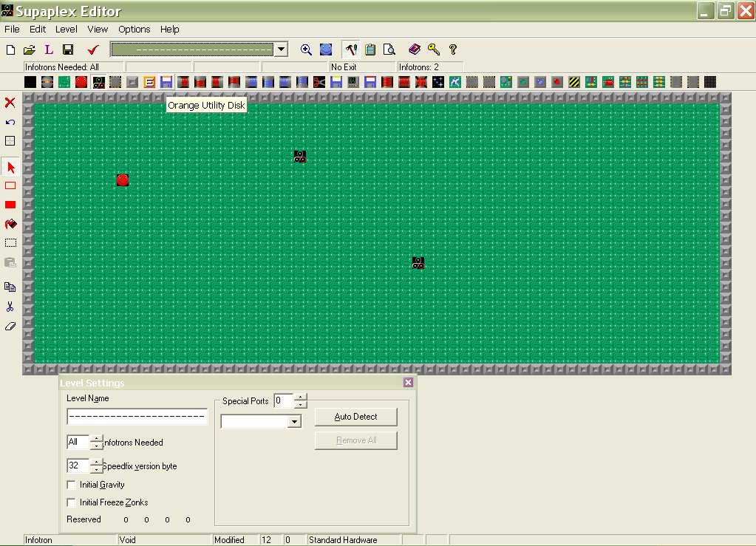The height and width of the screenshot is (546, 756).
Task: Click the red X delete tool
Action: pyautogui.click(x=10, y=103)
